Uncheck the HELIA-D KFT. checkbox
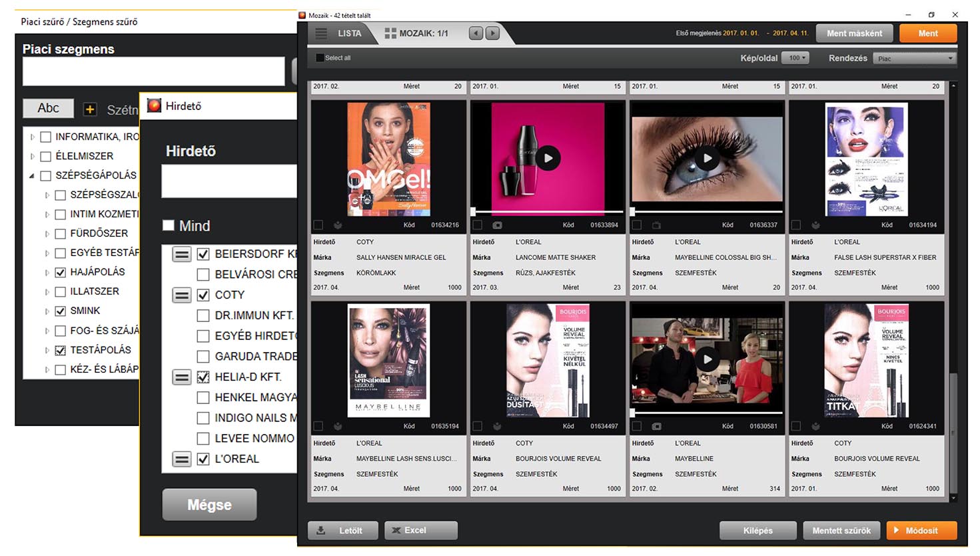980x556 pixels. click(x=203, y=377)
